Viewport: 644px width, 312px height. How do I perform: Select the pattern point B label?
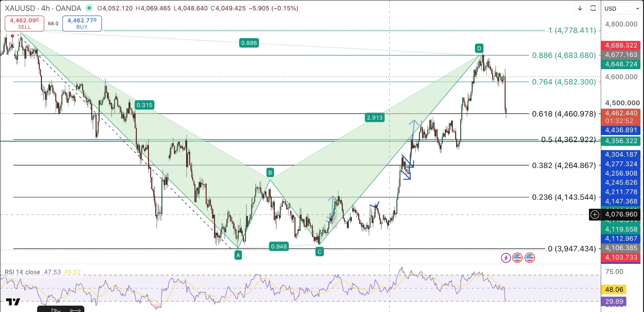pyautogui.click(x=270, y=173)
